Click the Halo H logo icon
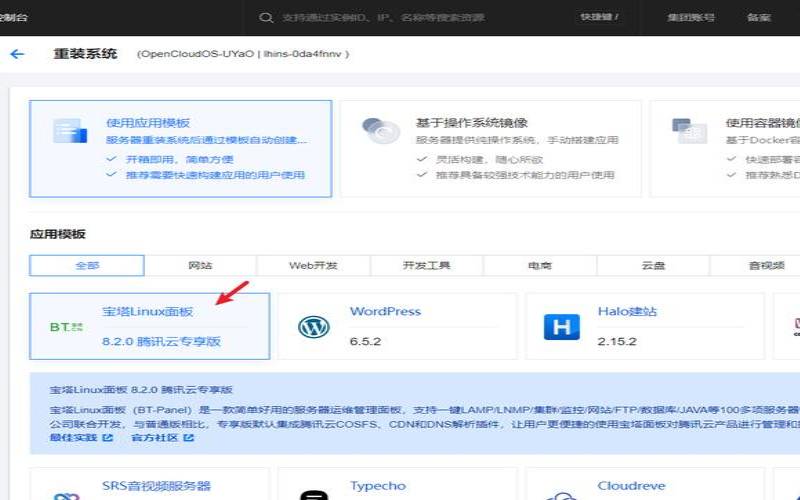800x500 pixels. click(561, 327)
